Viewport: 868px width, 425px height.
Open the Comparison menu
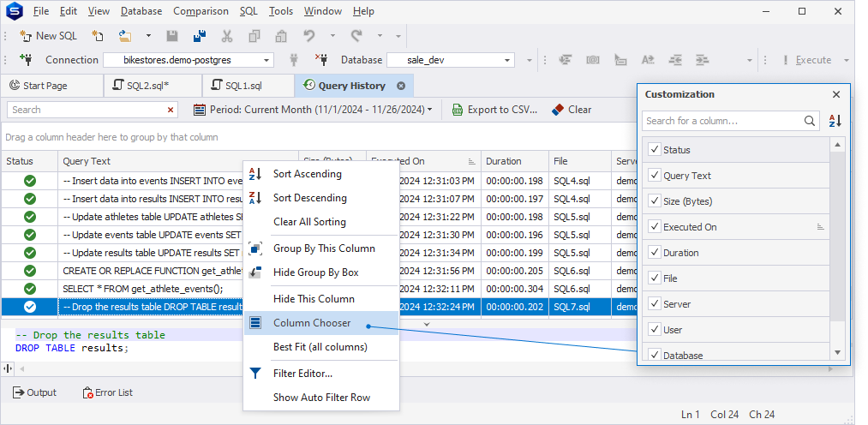(x=201, y=11)
